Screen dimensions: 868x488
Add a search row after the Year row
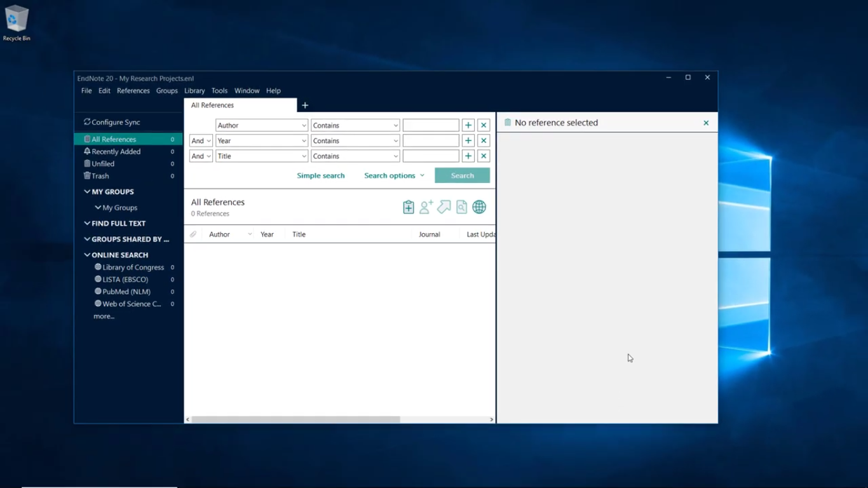coord(468,140)
